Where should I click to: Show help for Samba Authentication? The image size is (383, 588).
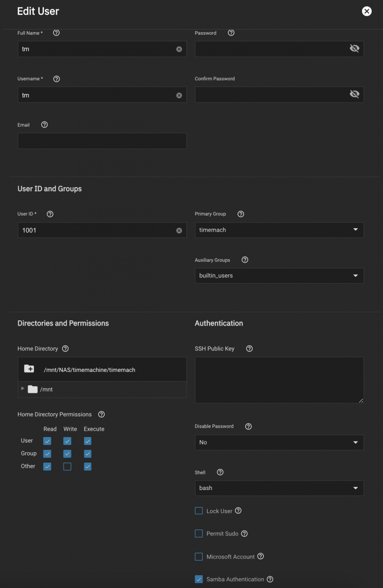click(x=270, y=579)
